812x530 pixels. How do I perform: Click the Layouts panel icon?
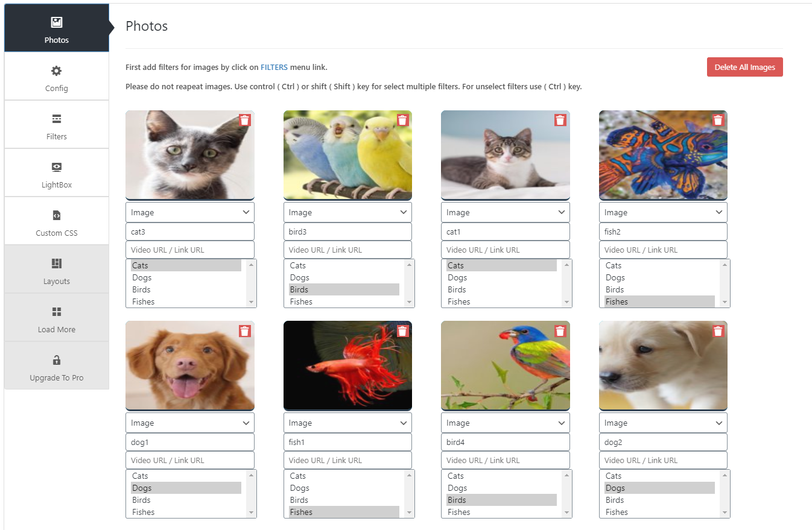[56, 263]
